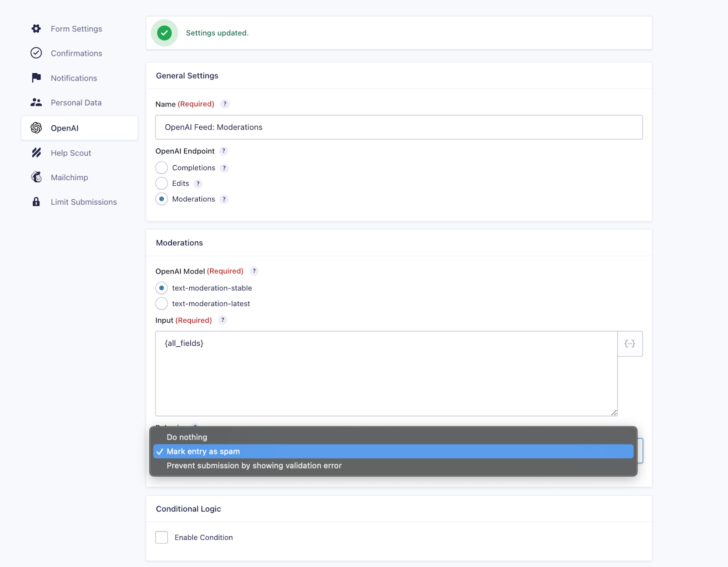Screen dimensions: 728x567
Task: Click the Personal Data people icon
Action: pos(36,102)
